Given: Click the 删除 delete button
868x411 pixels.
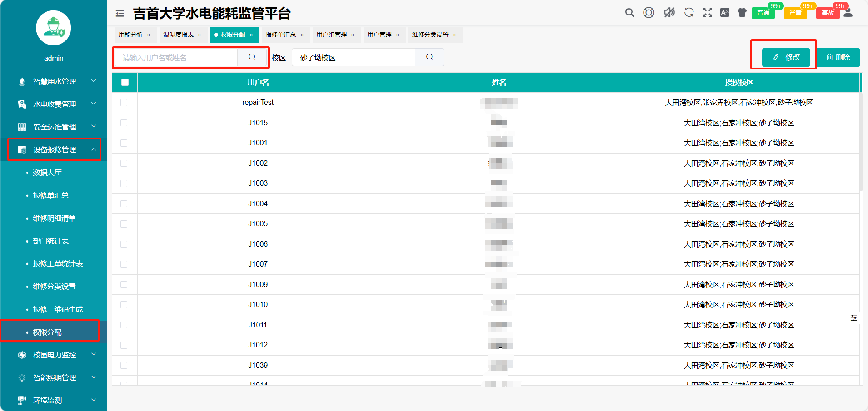Looking at the screenshot, I should tap(838, 57).
